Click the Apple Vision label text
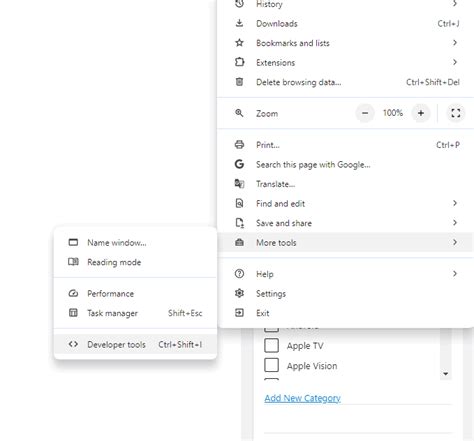The height and width of the screenshot is (441, 474). click(x=312, y=366)
